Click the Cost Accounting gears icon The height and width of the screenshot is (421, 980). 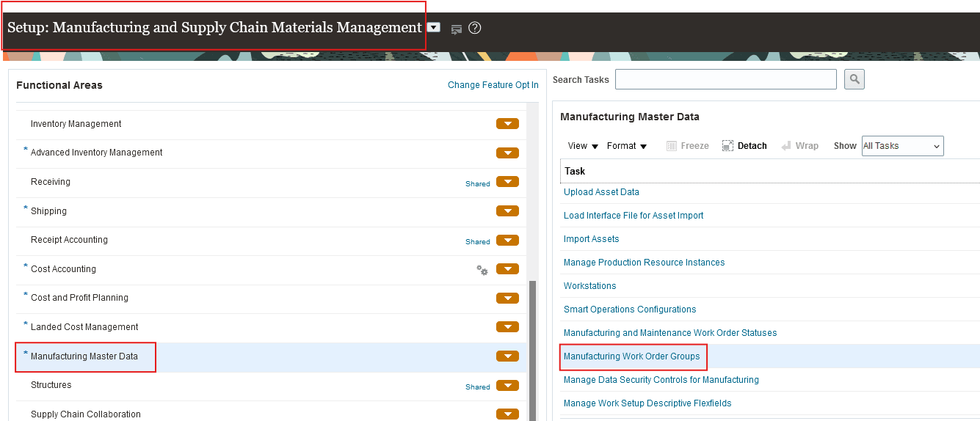click(x=482, y=270)
